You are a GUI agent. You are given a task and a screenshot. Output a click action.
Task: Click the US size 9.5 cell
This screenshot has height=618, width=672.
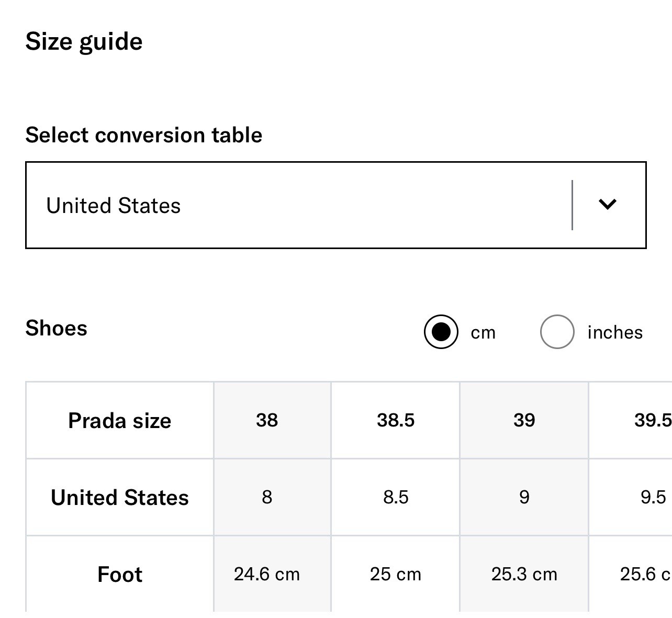653,497
